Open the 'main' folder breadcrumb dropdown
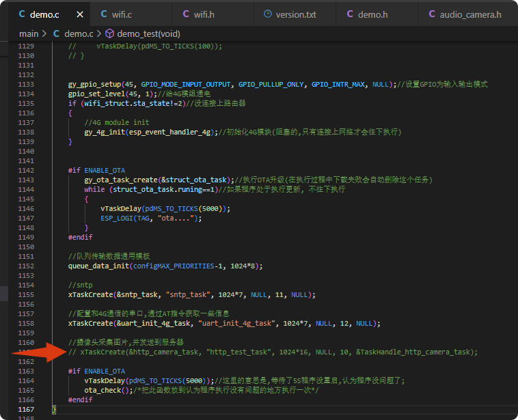The width and height of the screenshot is (518, 420). pyautogui.click(x=29, y=33)
